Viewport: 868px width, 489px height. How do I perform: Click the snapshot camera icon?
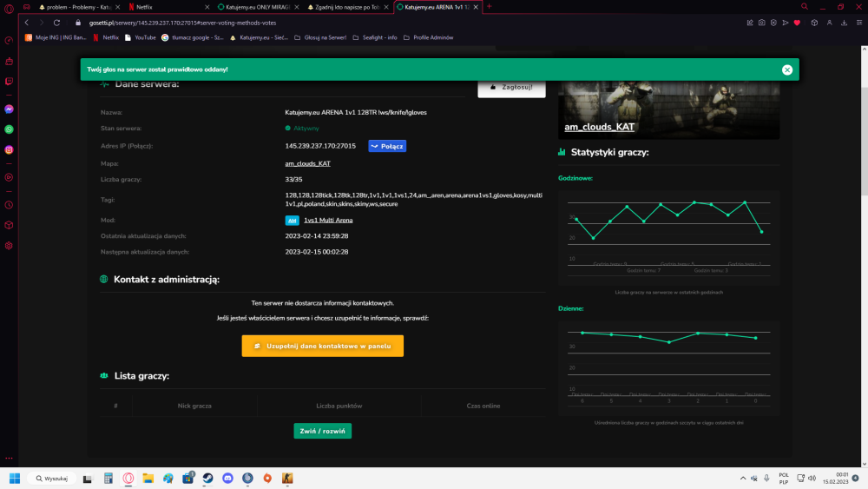pos(762,23)
